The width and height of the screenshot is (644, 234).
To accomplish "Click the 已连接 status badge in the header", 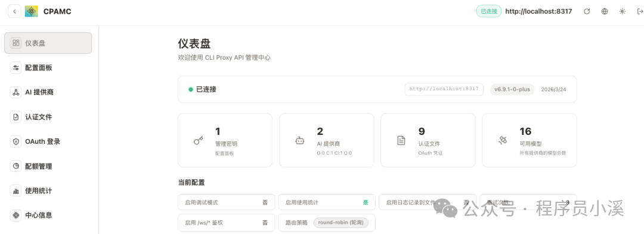I will (489, 11).
